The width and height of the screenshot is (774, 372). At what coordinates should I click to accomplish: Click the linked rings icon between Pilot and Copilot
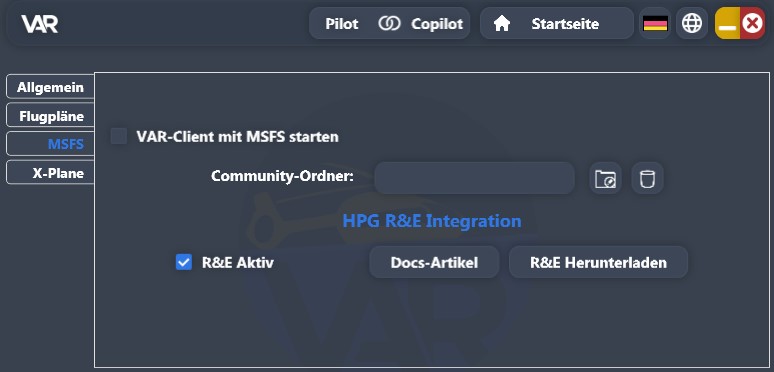click(389, 24)
